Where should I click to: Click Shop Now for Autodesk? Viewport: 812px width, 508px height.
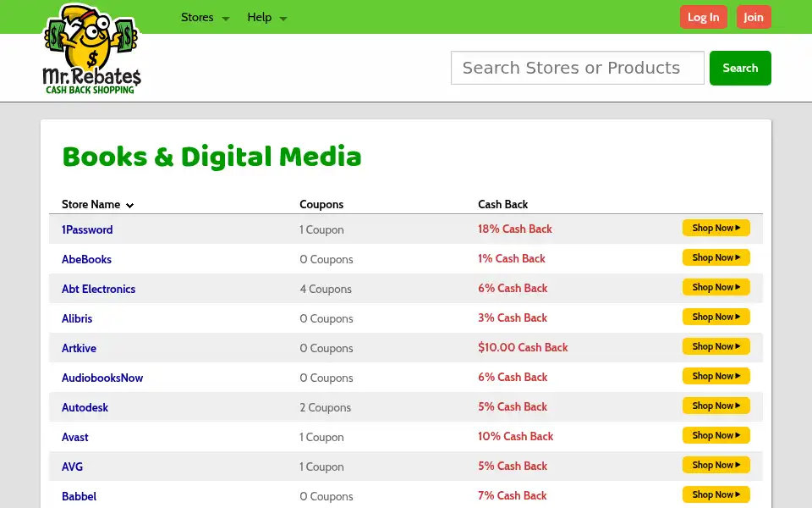click(716, 406)
